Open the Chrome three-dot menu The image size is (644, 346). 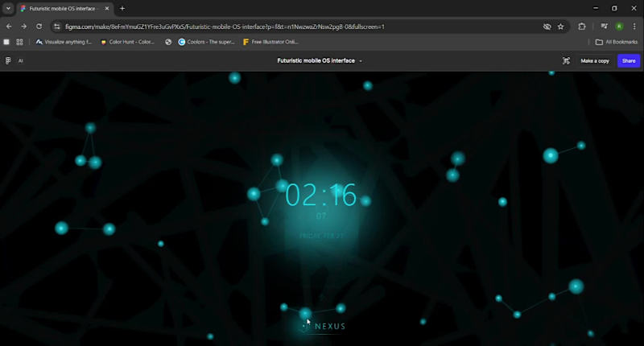click(634, 27)
